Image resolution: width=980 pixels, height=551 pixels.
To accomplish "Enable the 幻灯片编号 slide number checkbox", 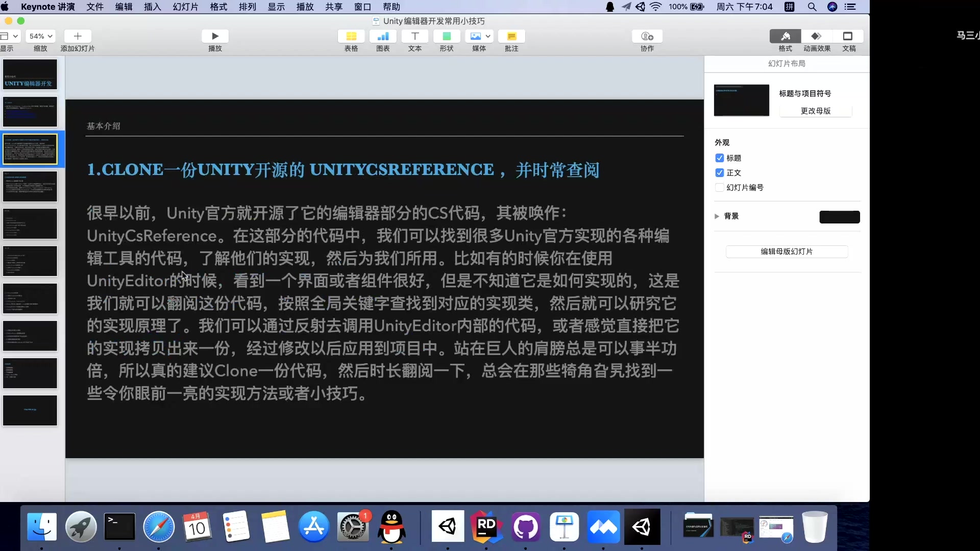I will [x=720, y=188].
